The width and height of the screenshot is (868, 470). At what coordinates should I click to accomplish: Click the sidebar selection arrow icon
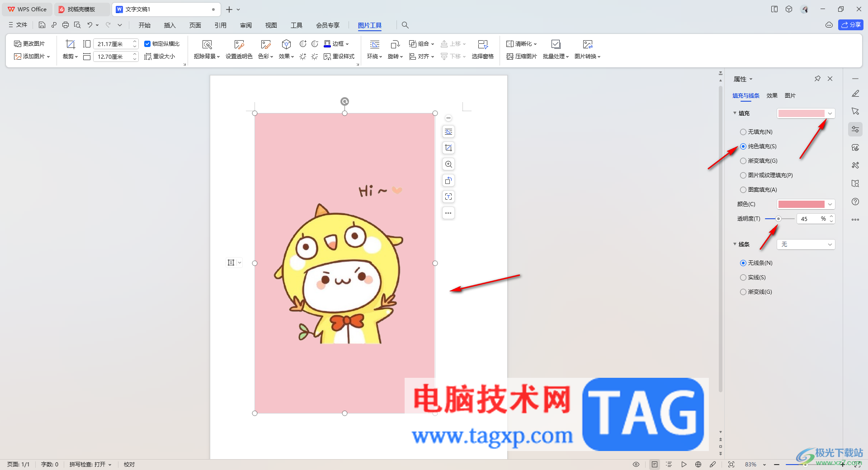pyautogui.click(x=855, y=111)
